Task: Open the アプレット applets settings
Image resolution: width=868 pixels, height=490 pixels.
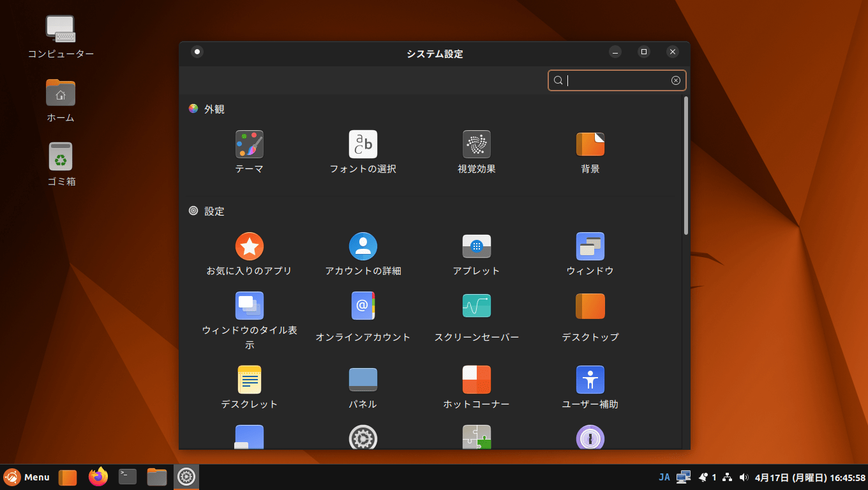Action: coord(476,247)
